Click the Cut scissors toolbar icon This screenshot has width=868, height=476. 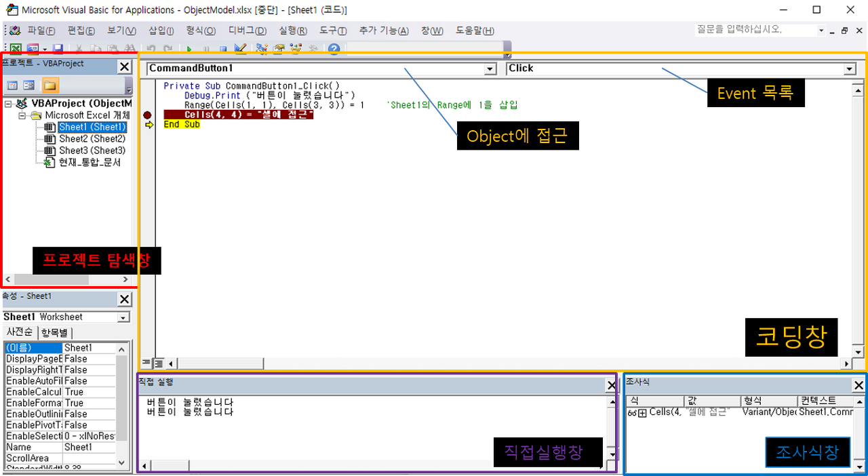[79, 49]
